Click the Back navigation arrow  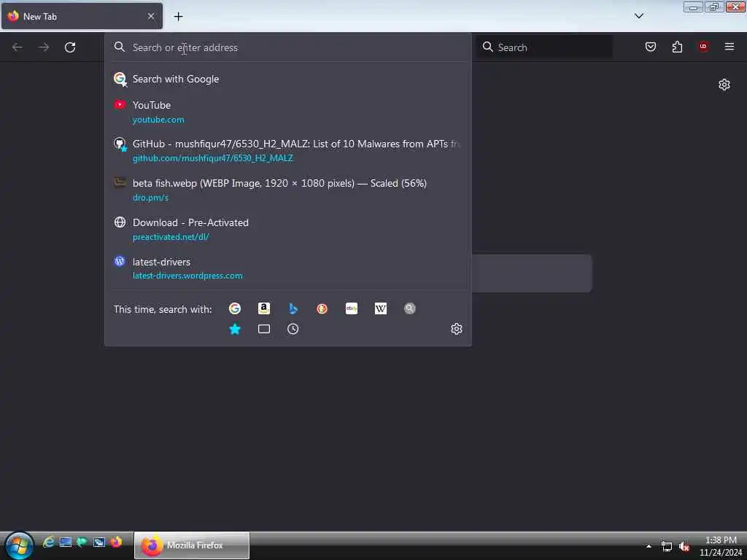[x=18, y=47]
